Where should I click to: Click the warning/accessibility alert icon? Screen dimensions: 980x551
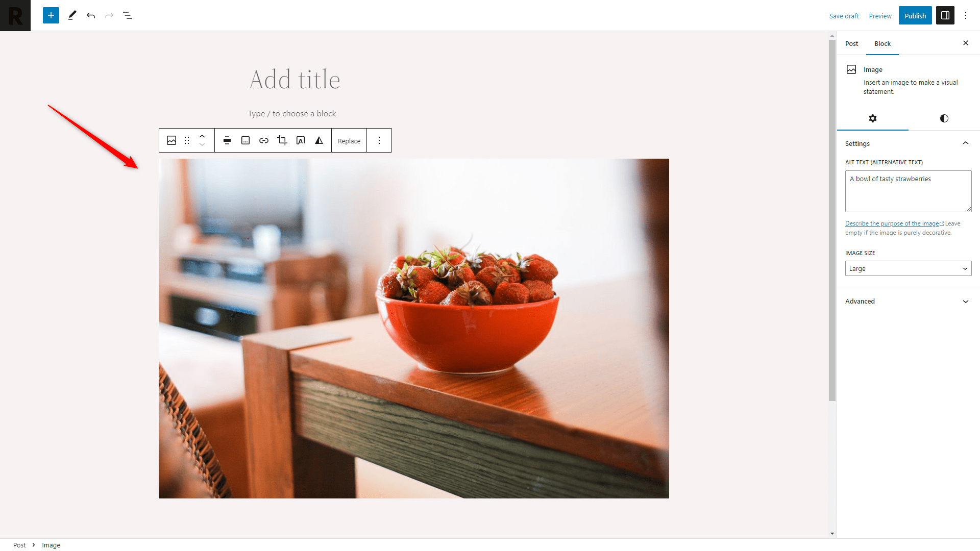pos(319,141)
